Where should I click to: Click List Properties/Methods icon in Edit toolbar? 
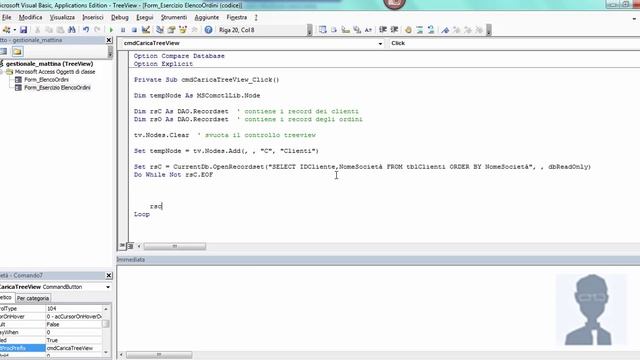coord(322,30)
